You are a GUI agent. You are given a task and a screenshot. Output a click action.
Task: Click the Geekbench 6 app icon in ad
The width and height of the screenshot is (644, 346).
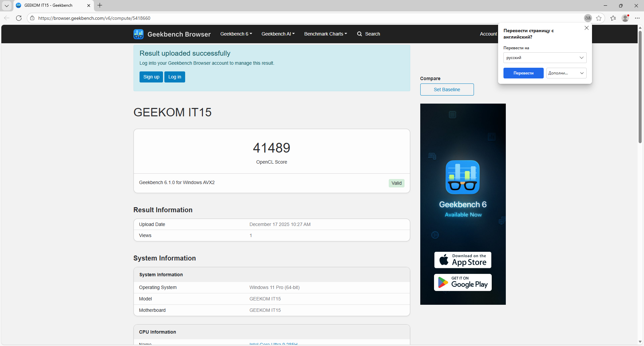coord(463,177)
